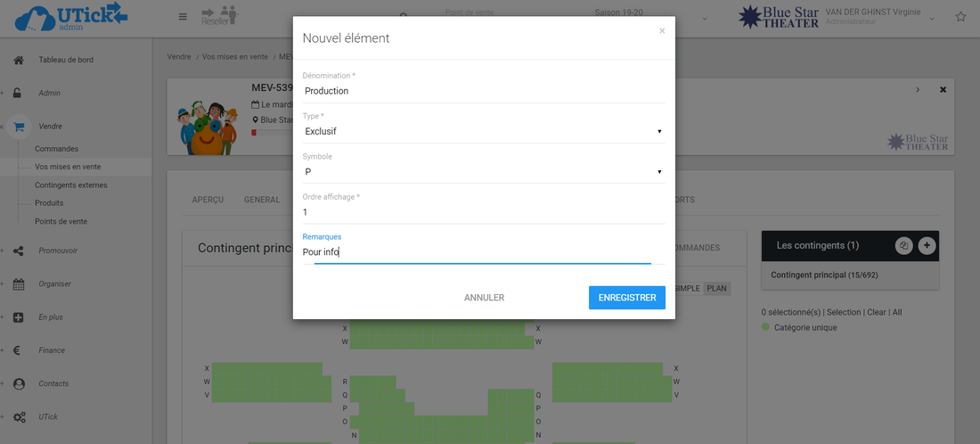Open Contingents externes in sidebar
The height and width of the screenshot is (444, 980).
coord(71,185)
